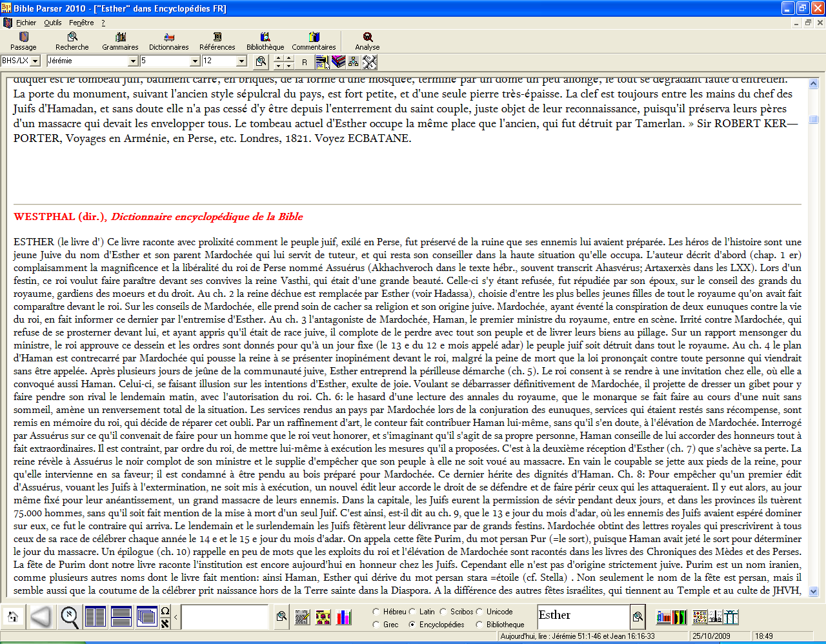Click the document with cursor icon
The width and height of the screenshot is (826, 644).
pyautogui.click(x=322, y=62)
